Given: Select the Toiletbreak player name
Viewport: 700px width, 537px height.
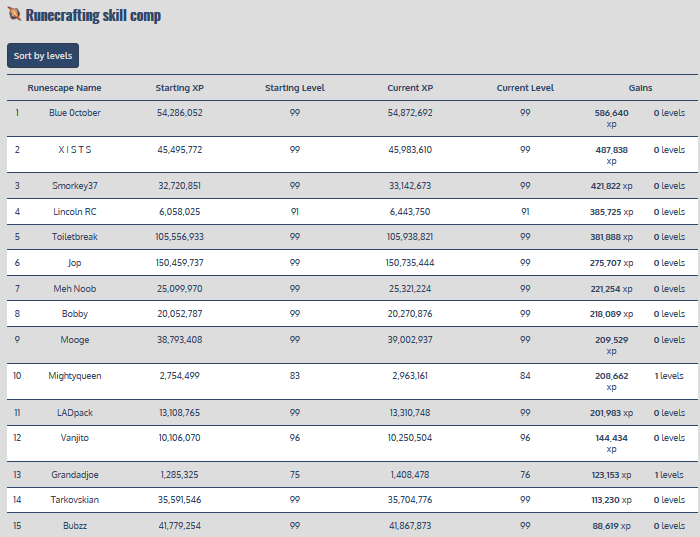Looking at the screenshot, I should click(x=75, y=238).
